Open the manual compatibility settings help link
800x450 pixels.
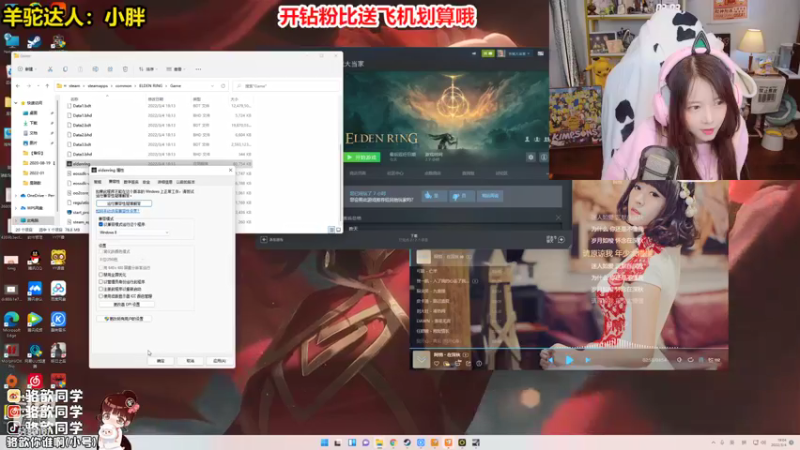pyautogui.click(x=117, y=211)
